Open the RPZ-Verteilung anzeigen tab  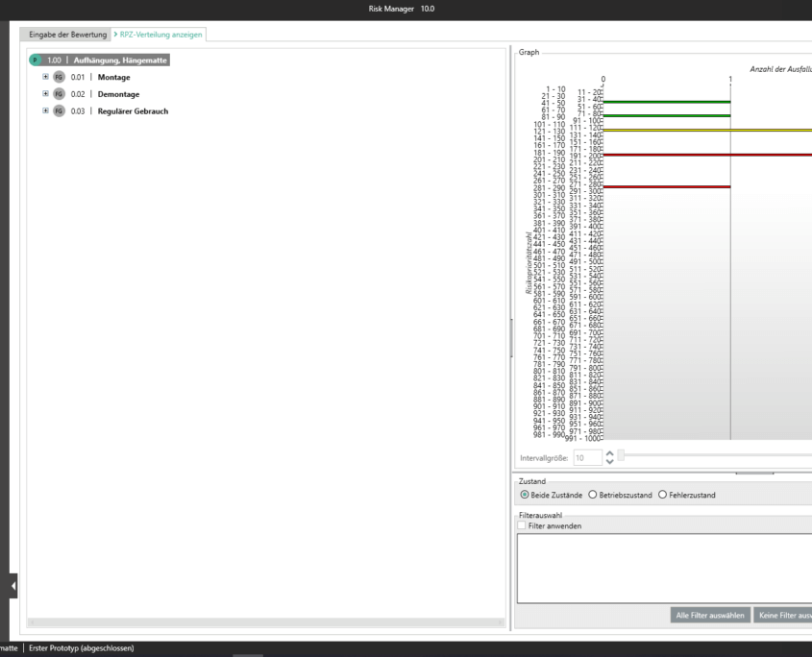[x=159, y=35]
